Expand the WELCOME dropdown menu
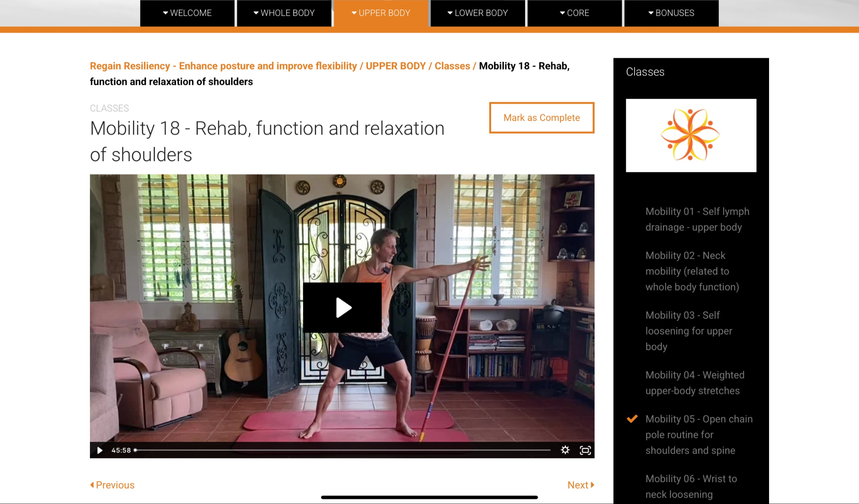 [x=187, y=13]
